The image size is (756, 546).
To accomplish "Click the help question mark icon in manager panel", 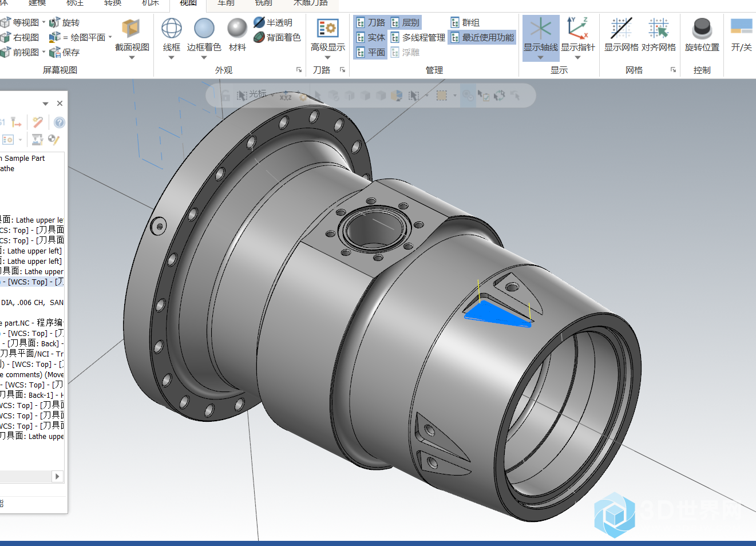I will tap(59, 122).
